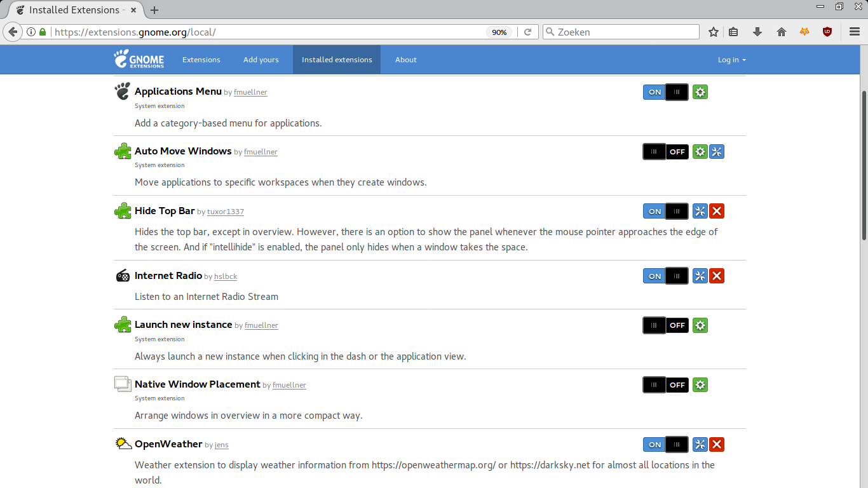
Task: Open OpenWeather settings via wrench icon
Action: point(700,445)
